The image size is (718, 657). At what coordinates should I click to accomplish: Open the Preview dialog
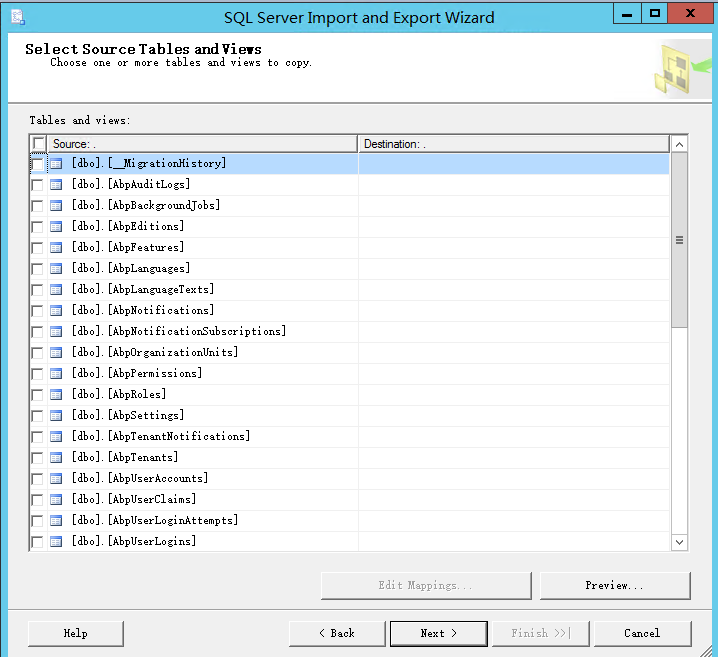615,586
